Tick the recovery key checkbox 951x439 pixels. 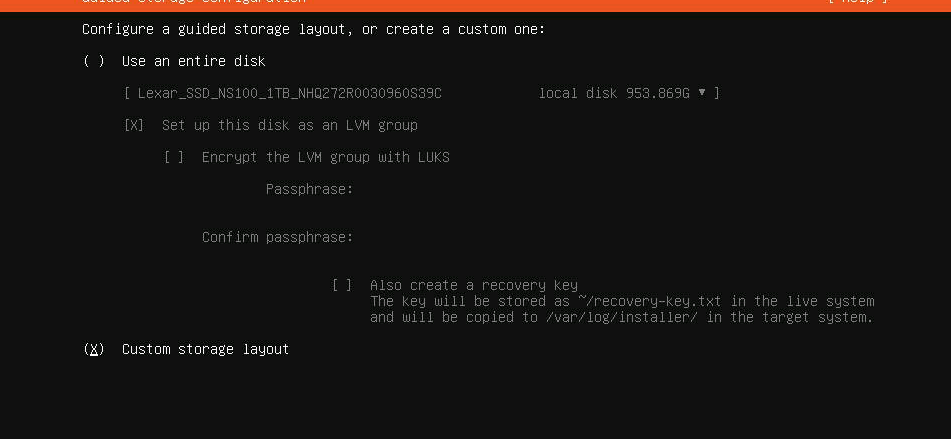(342, 285)
